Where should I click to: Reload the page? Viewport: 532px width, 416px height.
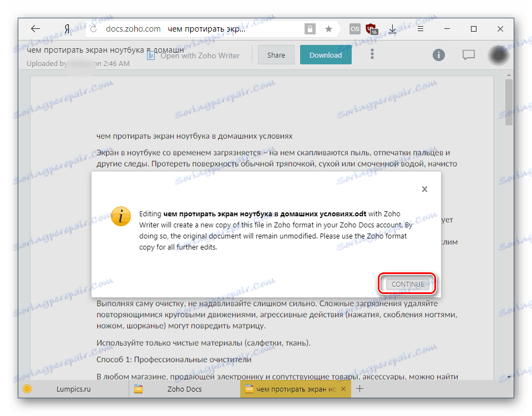(x=94, y=29)
